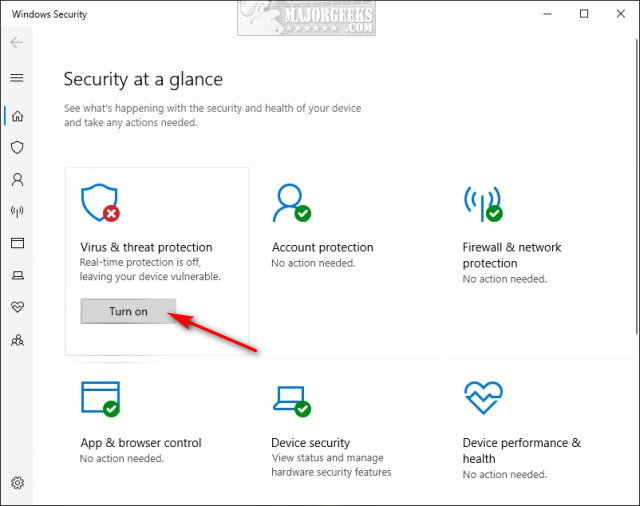
Task: Open the App & browser control tile
Action: pos(140,442)
